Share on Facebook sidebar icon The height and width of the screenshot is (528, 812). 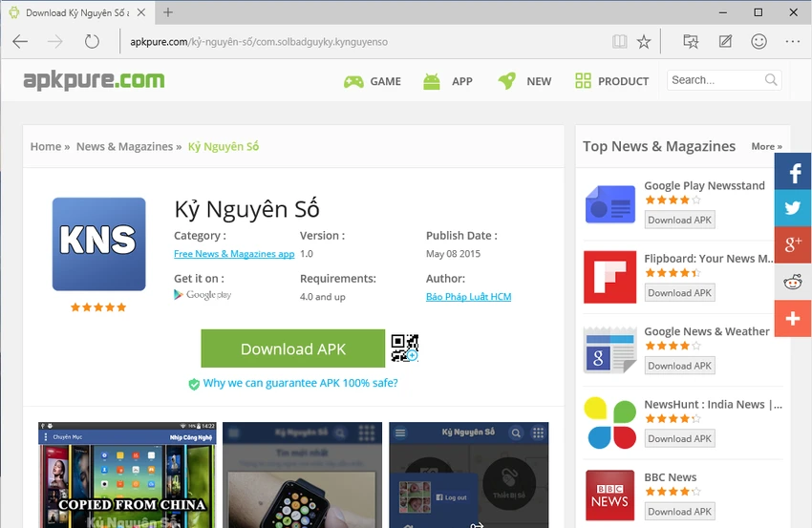pos(793,171)
